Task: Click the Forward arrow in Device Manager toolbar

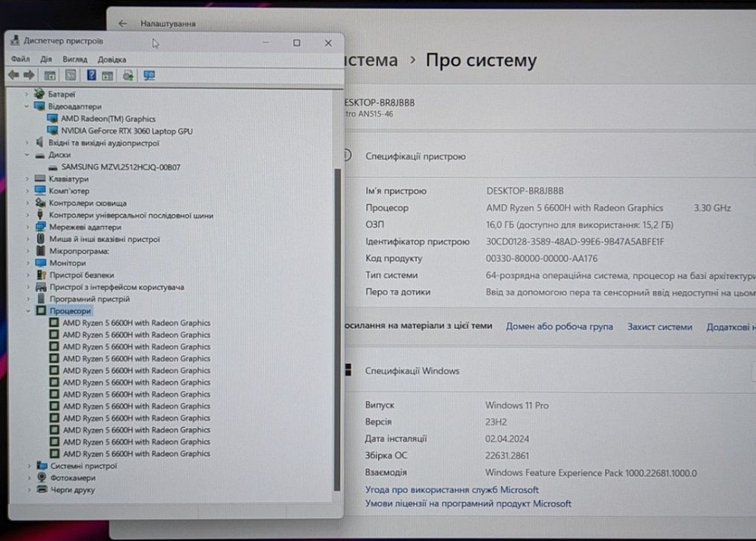Action: click(x=29, y=75)
